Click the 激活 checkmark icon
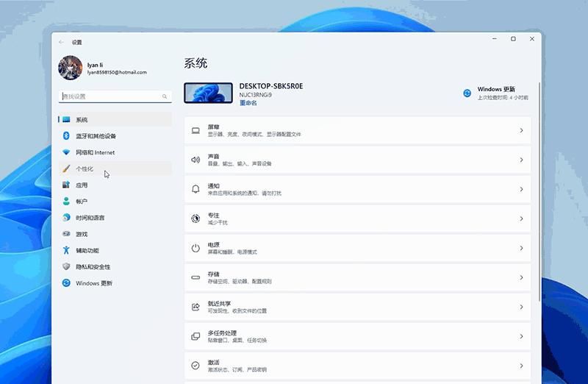Image resolution: width=588 pixels, height=384 pixels. pos(196,366)
